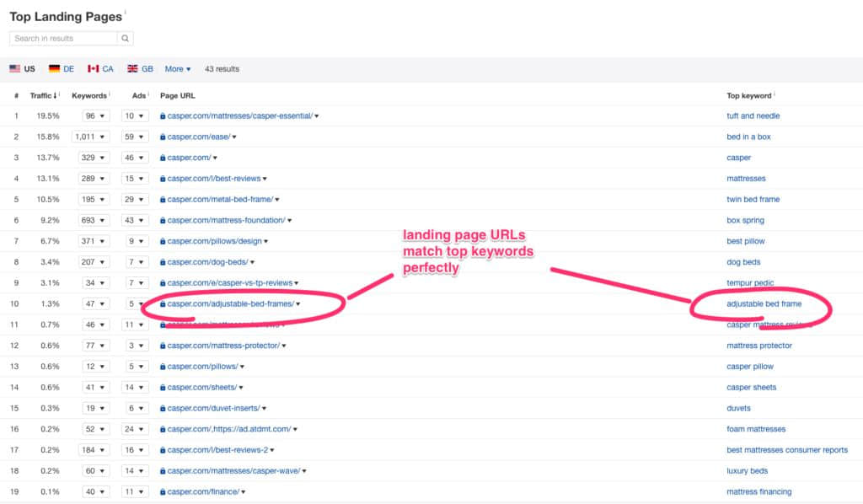Click the 'bed in a box' keyword
Screen dimensions: 863x504
pos(748,137)
